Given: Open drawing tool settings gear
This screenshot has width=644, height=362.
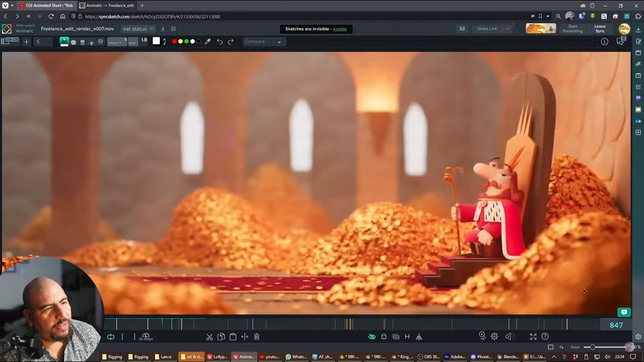Looking at the screenshot, I should click(x=100, y=42).
